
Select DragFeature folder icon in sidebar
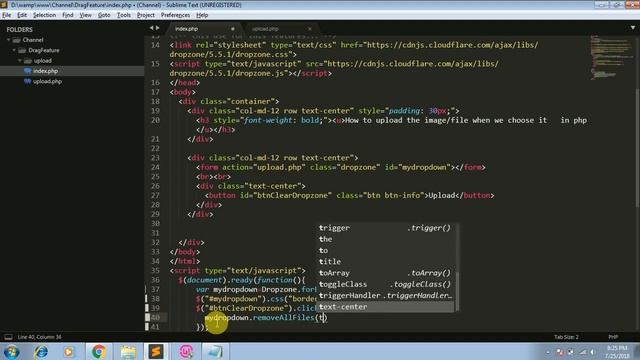[22, 50]
